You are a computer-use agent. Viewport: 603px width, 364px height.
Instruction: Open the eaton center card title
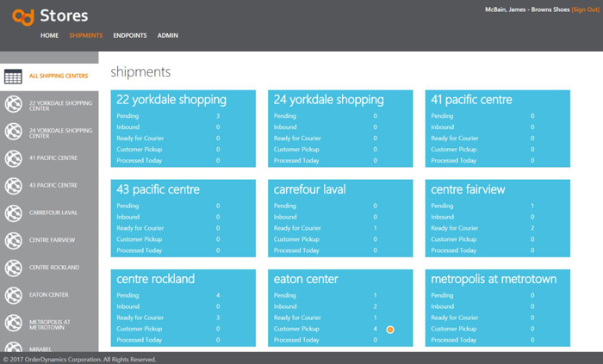click(306, 279)
